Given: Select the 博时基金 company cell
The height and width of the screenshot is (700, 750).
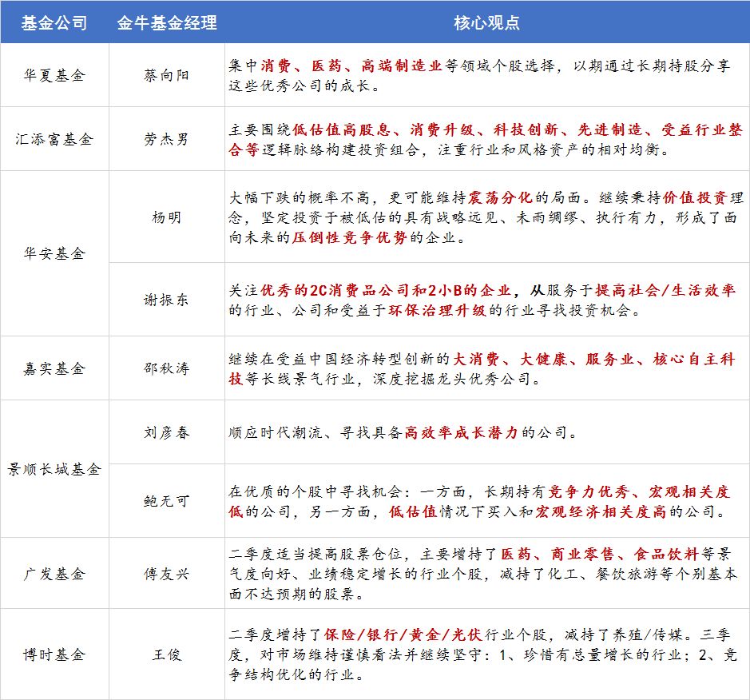Looking at the screenshot, I should click(54, 654).
